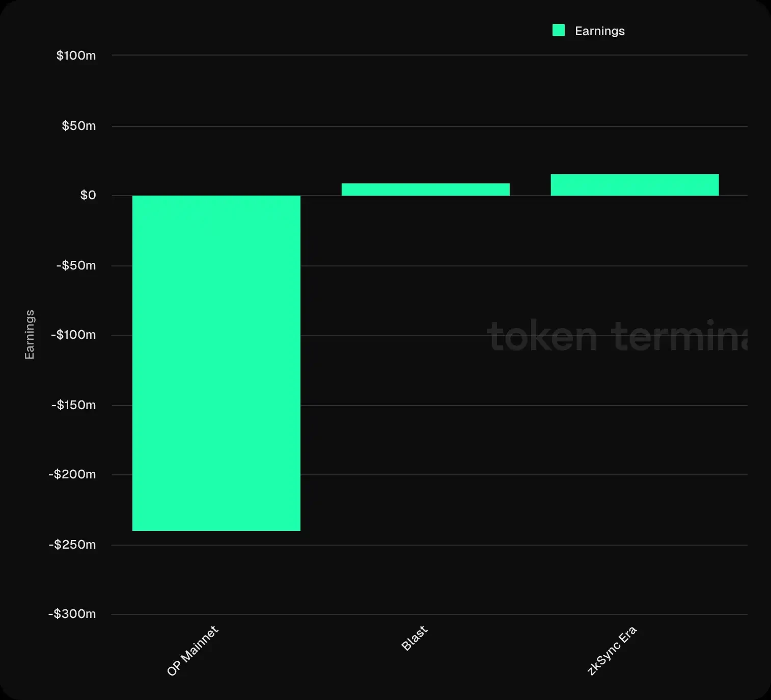This screenshot has width=771, height=700.
Task: Click the -$300m gridline below zkSync Era bar
Action: 635,614
